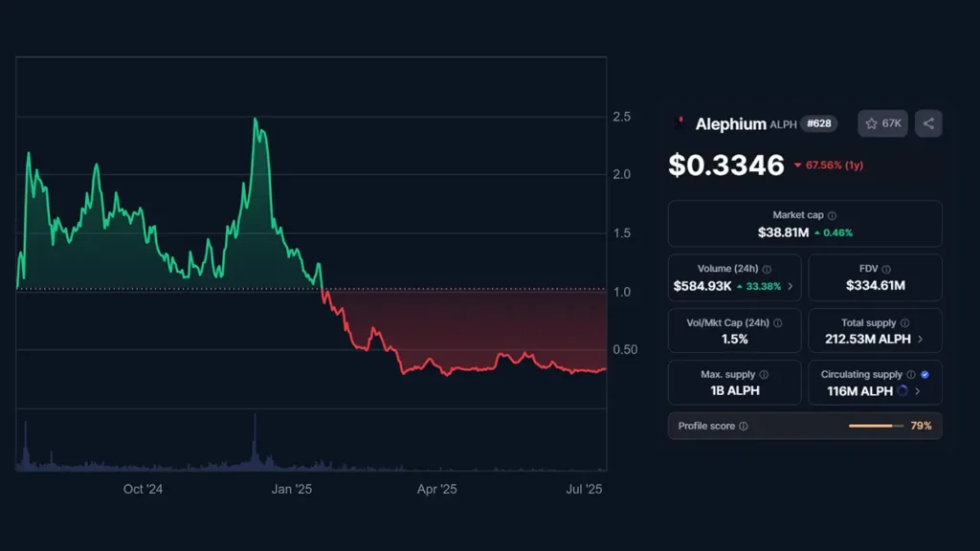This screenshot has width=980, height=551.
Task: Click the circulating supply progress ring
Action: pos(902,391)
